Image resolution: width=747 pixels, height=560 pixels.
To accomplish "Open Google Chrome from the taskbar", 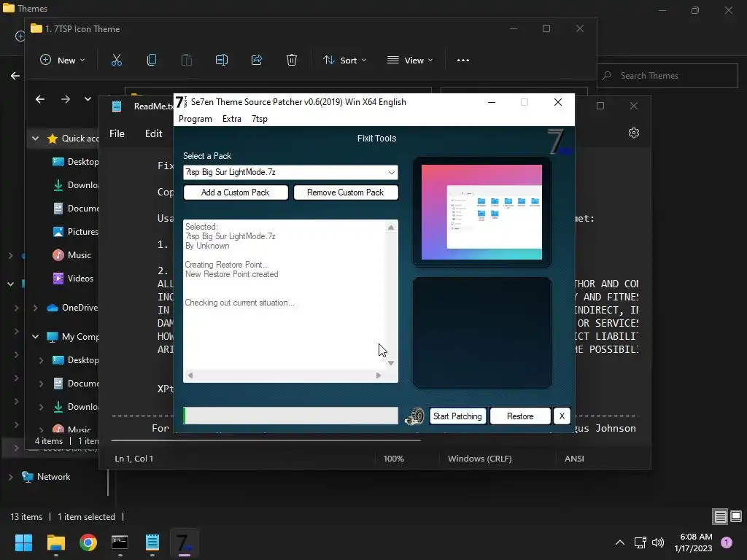I will [88, 542].
